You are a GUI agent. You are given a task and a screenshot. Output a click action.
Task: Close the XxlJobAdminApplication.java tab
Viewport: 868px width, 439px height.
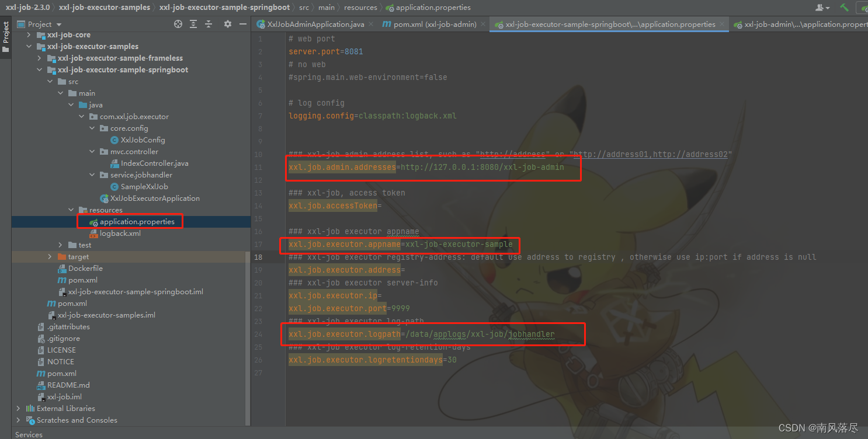point(371,25)
